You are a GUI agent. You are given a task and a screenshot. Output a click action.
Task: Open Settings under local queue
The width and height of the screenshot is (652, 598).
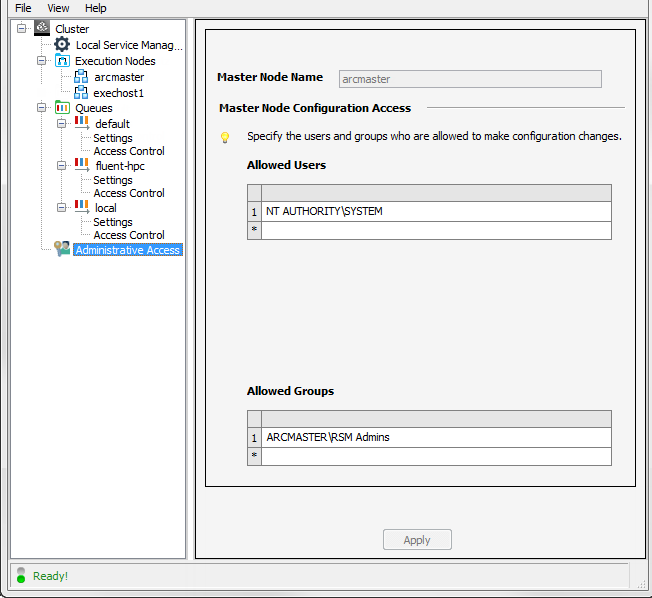[x=113, y=222]
